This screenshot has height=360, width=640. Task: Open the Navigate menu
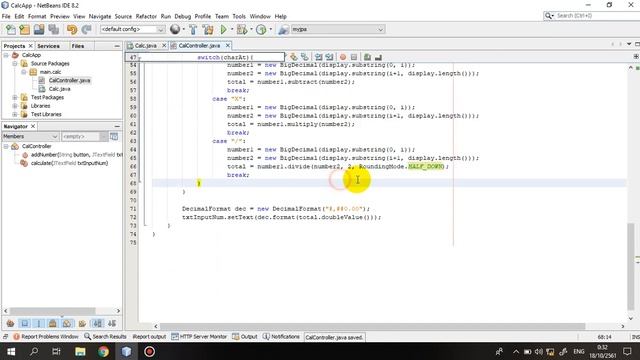[x=100, y=16]
